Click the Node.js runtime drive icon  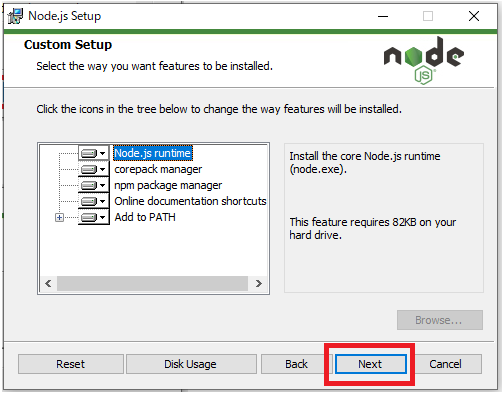click(89, 153)
